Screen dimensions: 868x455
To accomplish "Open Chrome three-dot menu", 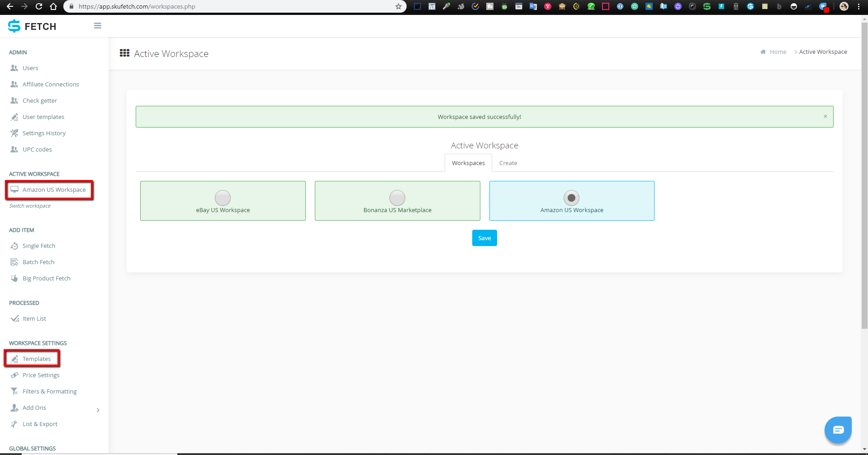I will click(859, 6).
